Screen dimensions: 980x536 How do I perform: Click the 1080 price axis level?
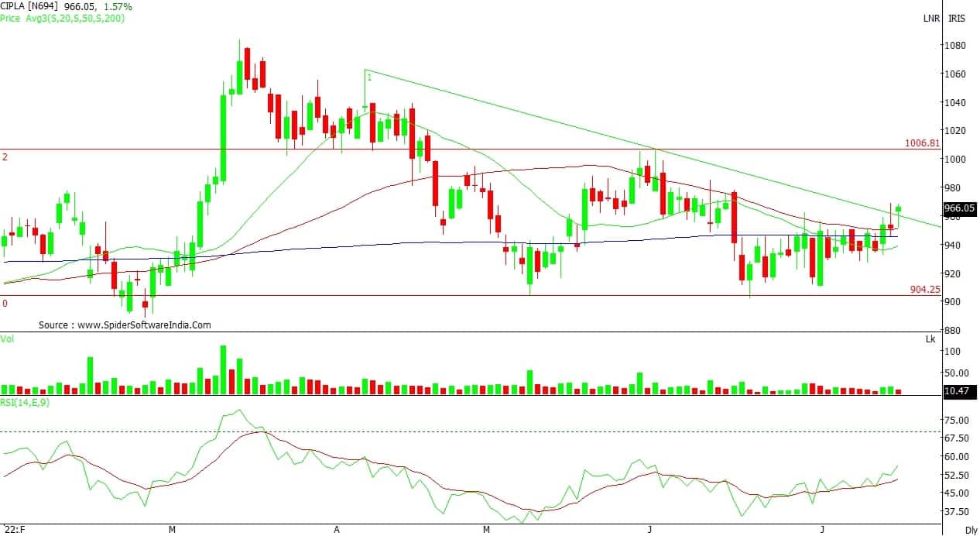coord(954,46)
